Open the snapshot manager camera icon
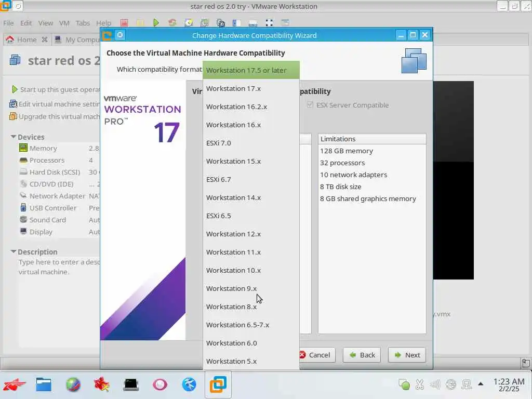 coord(220,23)
